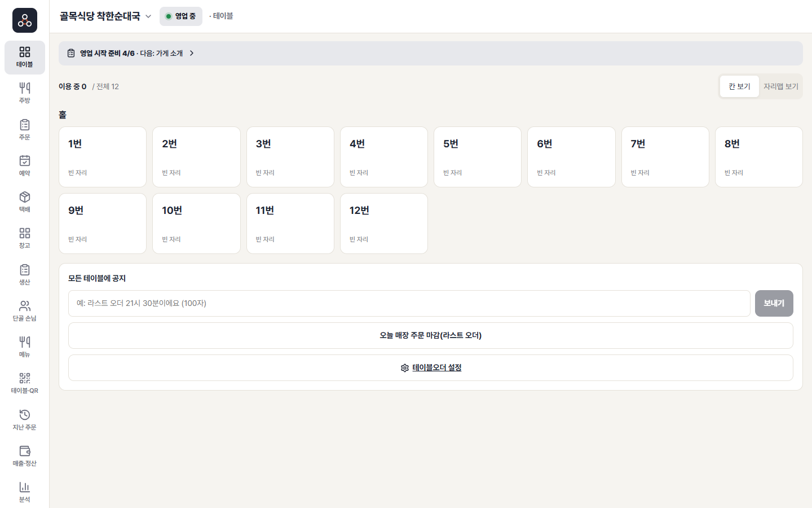Open the 생산 clipboard icon
The height and width of the screenshot is (508, 812).
click(25, 274)
